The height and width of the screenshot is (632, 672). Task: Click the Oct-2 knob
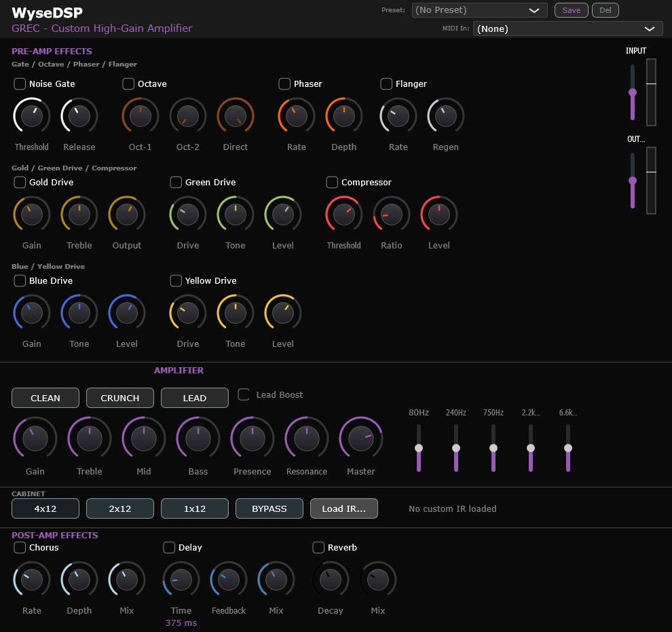(x=188, y=115)
